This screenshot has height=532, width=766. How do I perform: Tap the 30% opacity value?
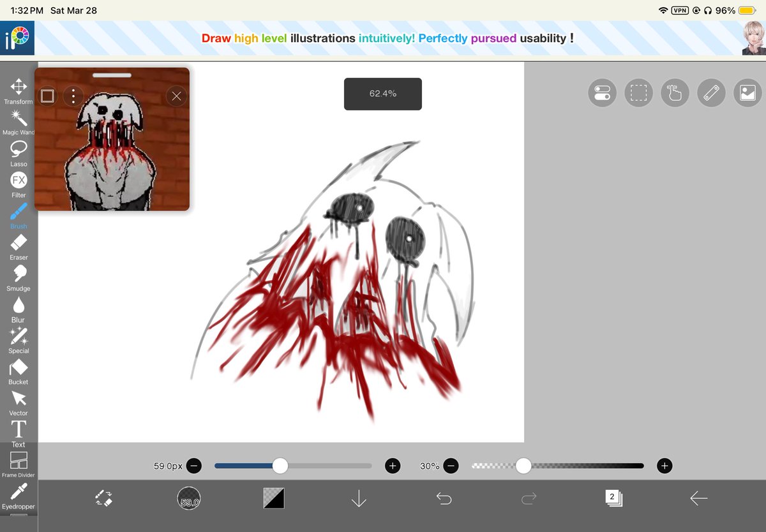430,466
